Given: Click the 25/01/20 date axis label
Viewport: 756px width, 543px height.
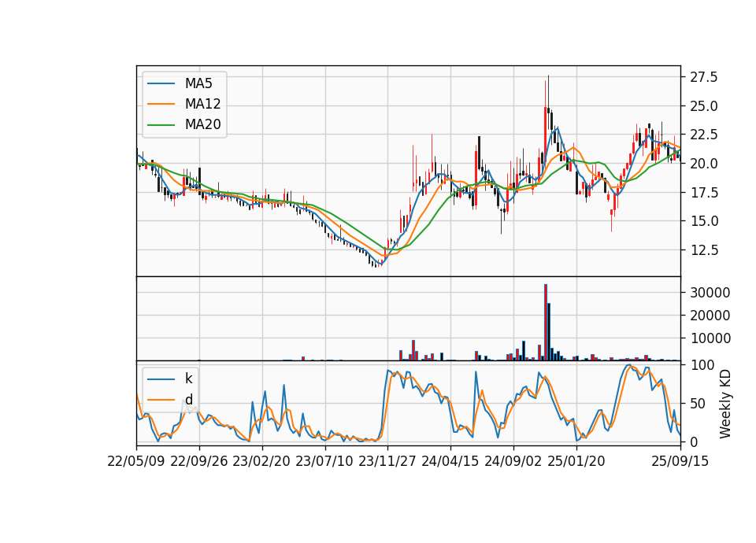Looking at the screenshot, I should (x=576, y=461).
